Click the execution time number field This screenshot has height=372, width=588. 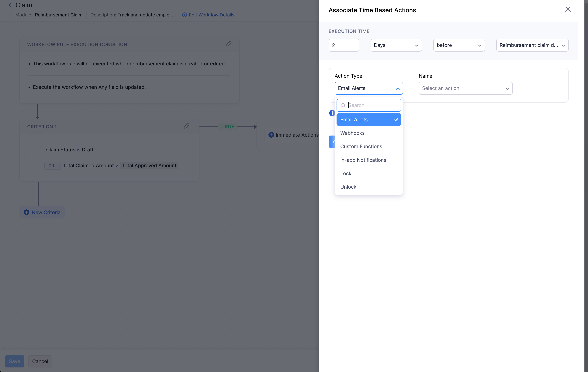(344, 45)
